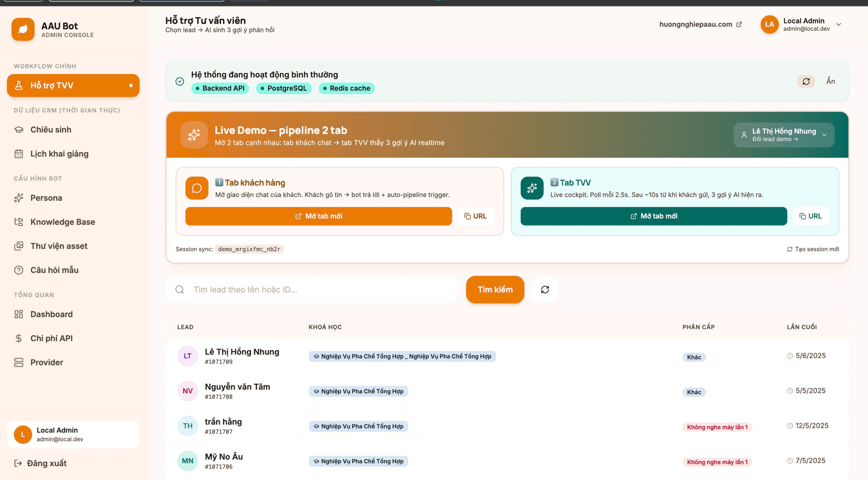This screenshot has height=480, width=868.
Task: Click session code demo_mrgixfmc_nb2r
Action: [249, 249]
